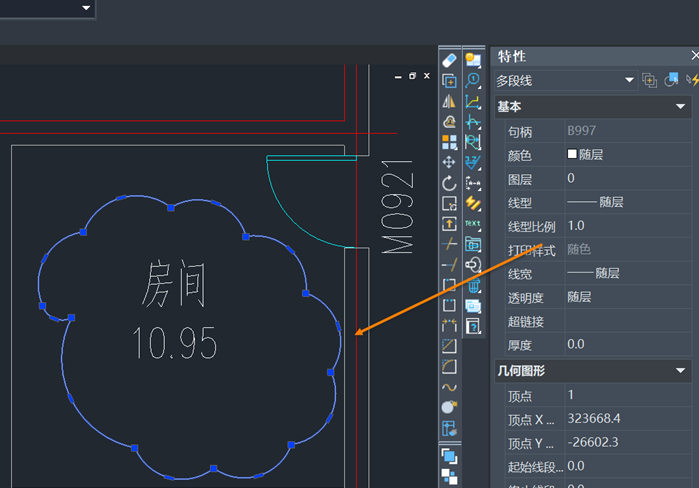Screen dimensions: 699x488
Task: Select the Chamfer tool
Action: pos(449,346)
